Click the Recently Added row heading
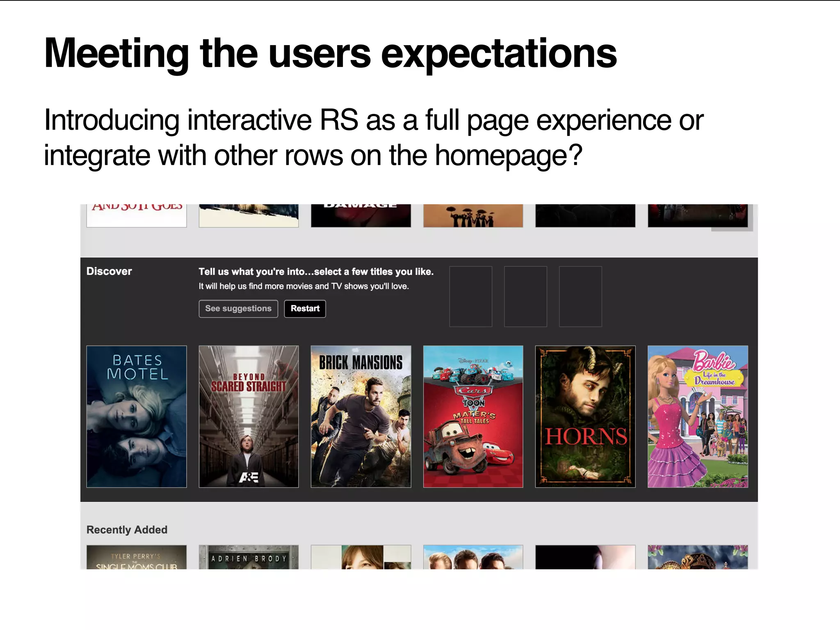The height and width of the screenshot is (630, 840). point(127,530)
